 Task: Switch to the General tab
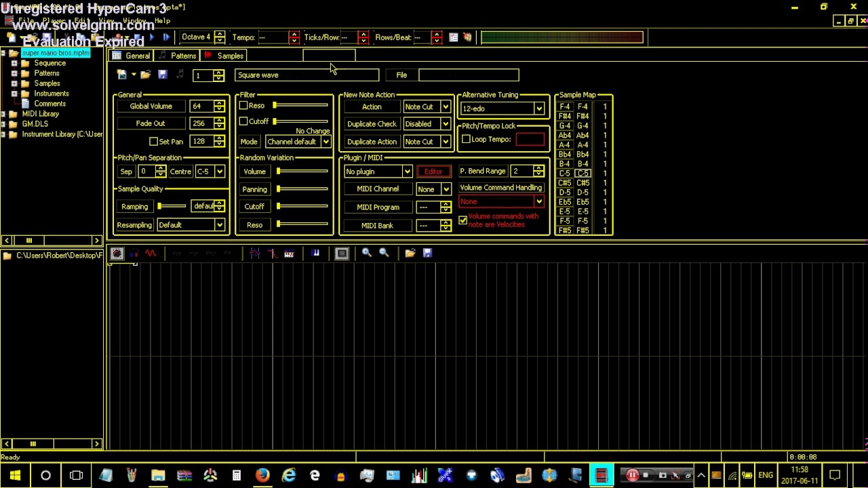pyautogui.click(x=132, y=56)
